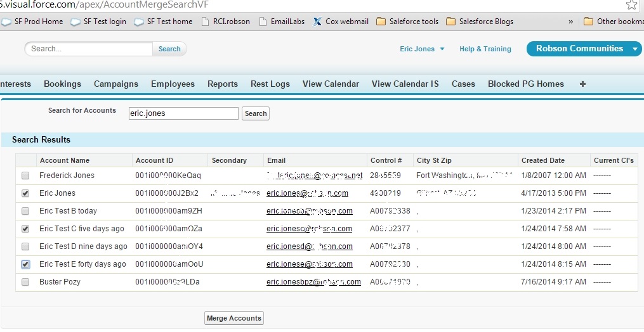Open the SF Prod Home bookmark
644x332 pixels.
pos(37,22)
